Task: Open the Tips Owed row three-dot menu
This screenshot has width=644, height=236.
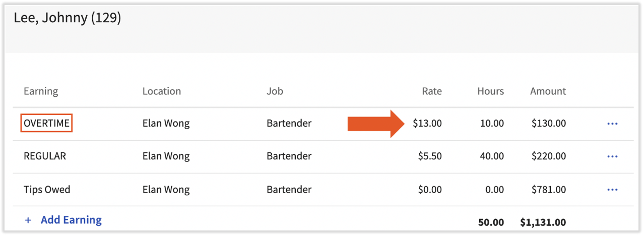Action: coord(612,190)
